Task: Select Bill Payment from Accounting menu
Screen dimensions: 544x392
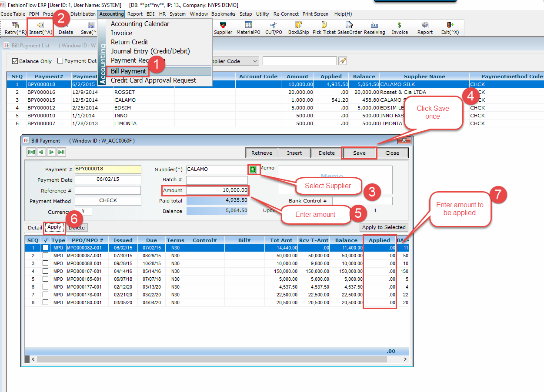Action: [x=128, y=71]
